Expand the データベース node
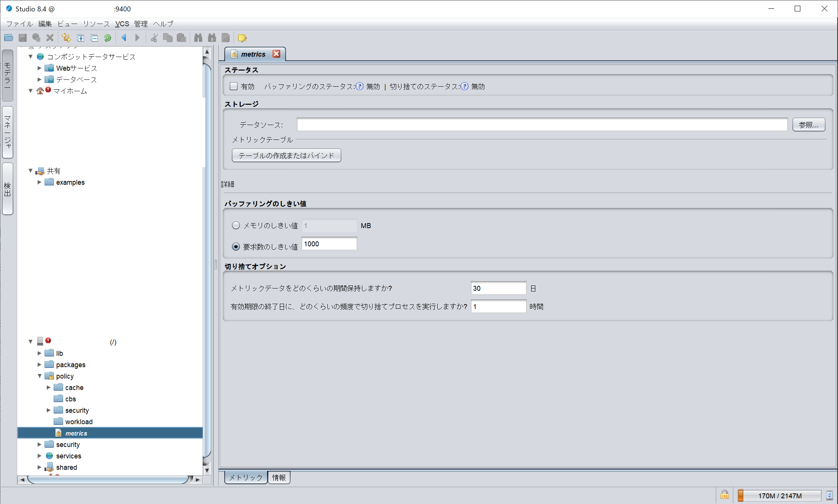This screenshot has height=504, width=838. (x=39, y=79)
